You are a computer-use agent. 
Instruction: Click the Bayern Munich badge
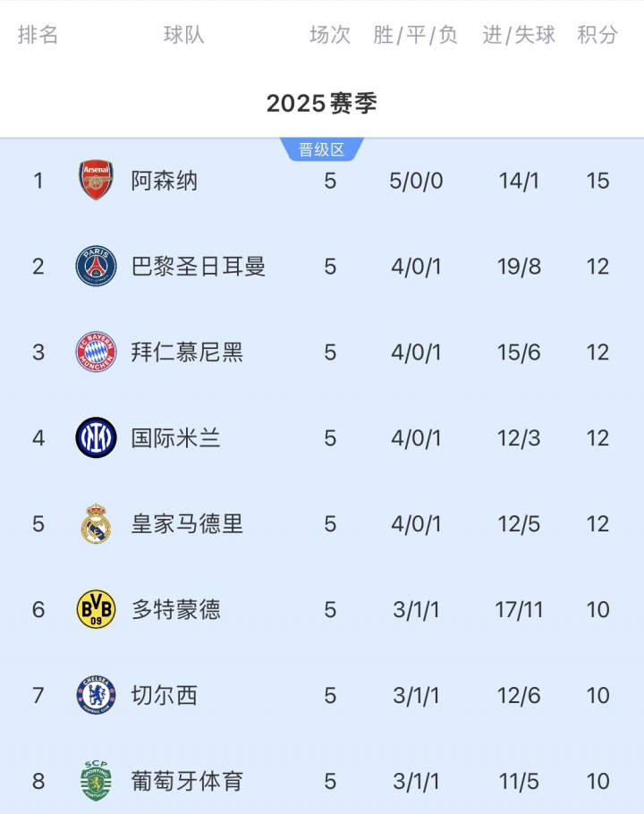click(96, 352)
